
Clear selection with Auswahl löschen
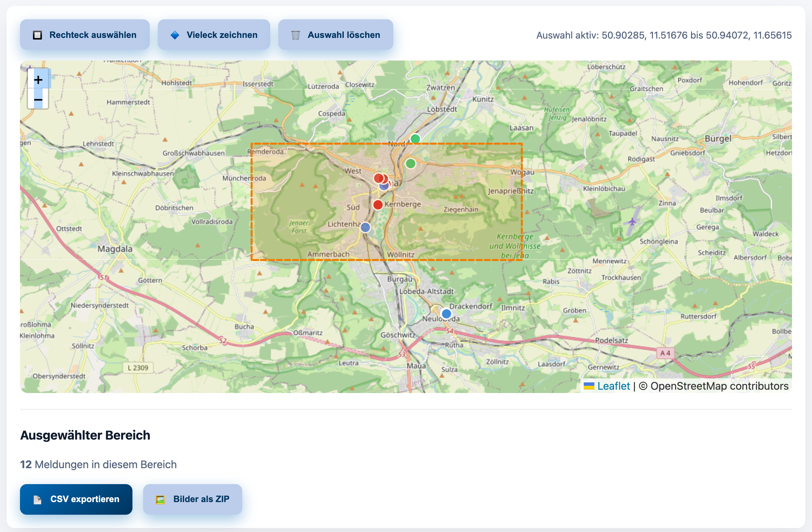[336, 35]
